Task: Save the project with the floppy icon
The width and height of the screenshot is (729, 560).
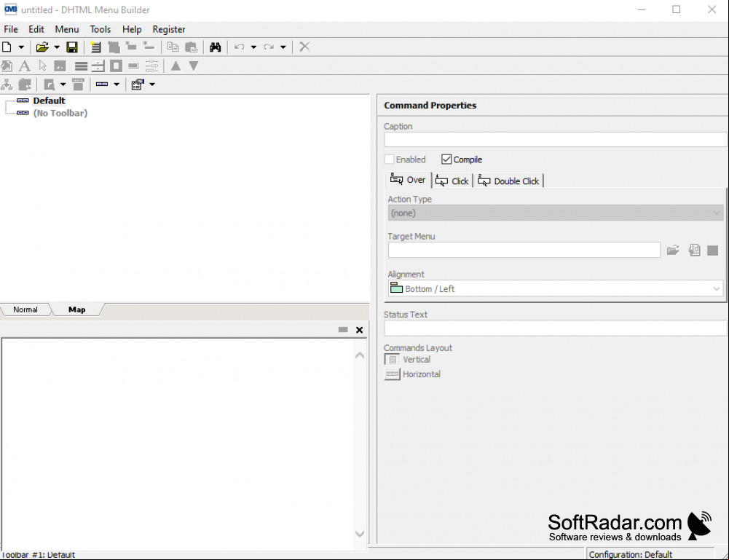Action: (x=72, y=47)
